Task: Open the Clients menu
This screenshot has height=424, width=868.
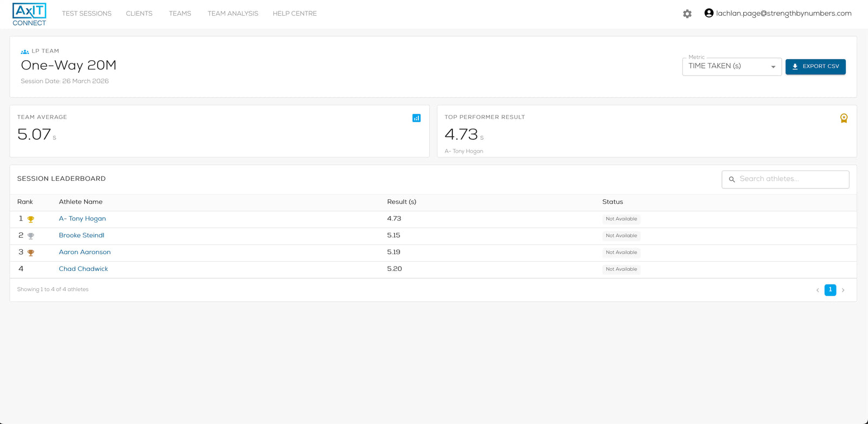Action: pos(139,14)
